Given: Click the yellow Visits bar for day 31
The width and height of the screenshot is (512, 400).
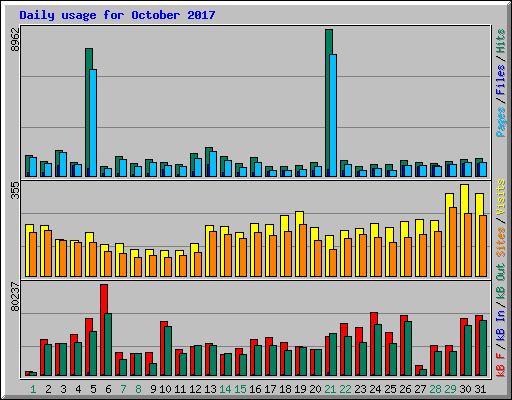Looking at the screenshot, I should 478,235.
